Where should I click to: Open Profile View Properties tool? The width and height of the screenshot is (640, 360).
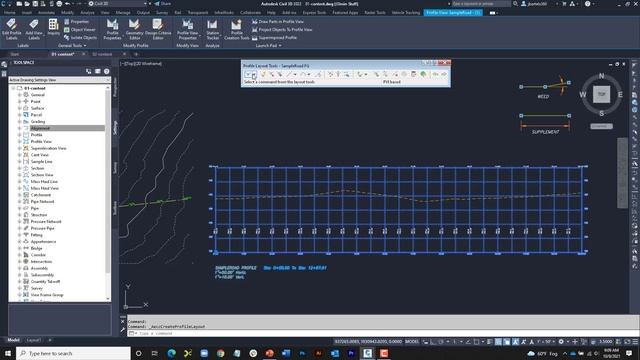tap(188, 29)
